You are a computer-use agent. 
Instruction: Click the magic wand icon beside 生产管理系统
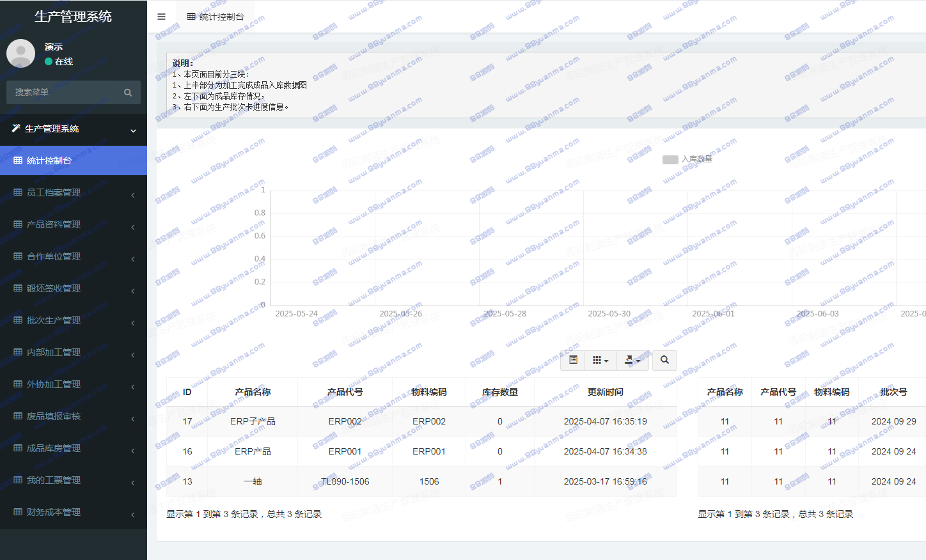click(16, 128)
